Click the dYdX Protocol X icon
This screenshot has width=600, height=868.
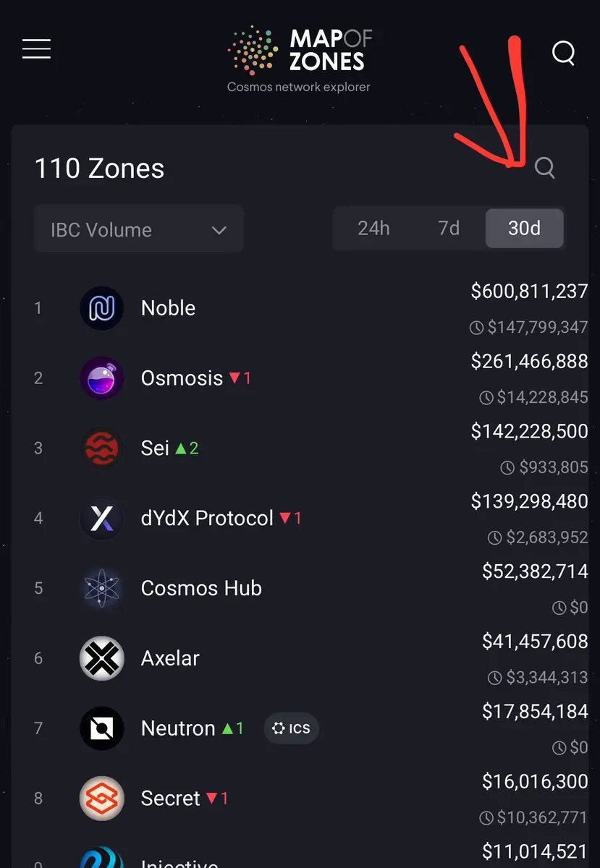click(101, 519)
